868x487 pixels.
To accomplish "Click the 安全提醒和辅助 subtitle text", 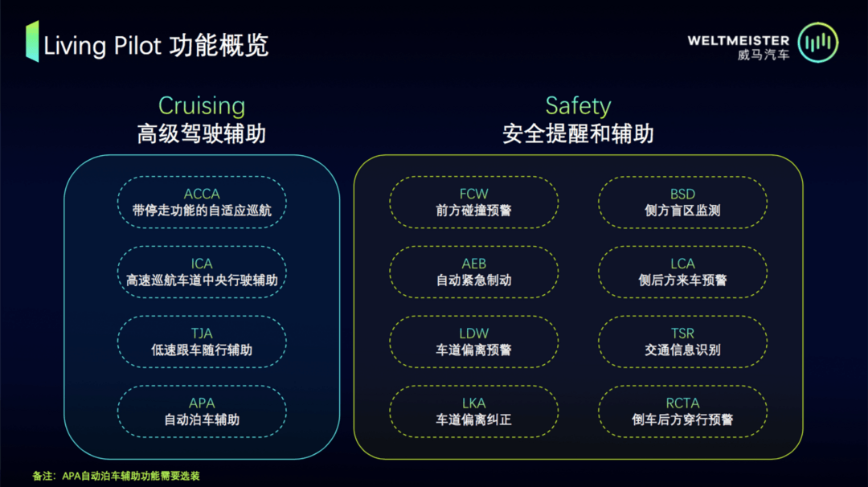I will [x=578, y=134].
